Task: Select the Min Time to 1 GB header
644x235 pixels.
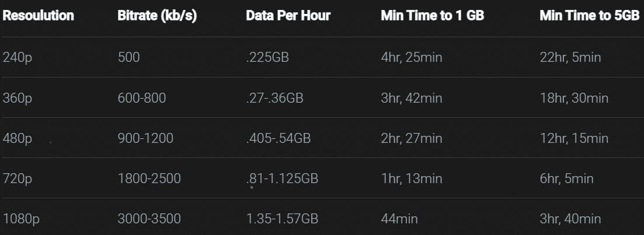Action: 433,16
